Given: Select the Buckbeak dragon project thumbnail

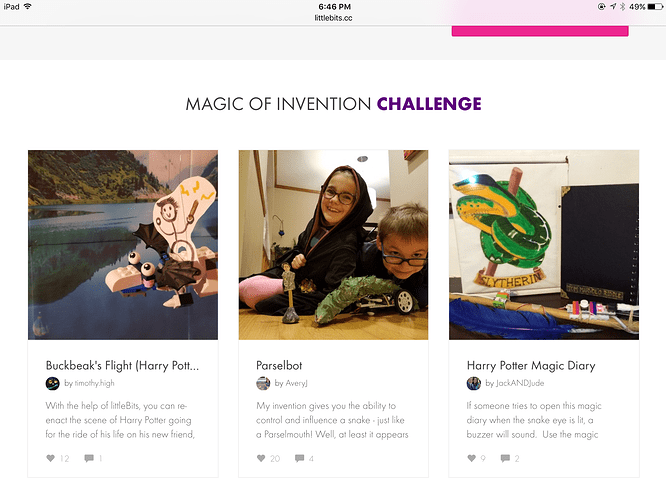Looking at the screenshot, I should (123, 245).
